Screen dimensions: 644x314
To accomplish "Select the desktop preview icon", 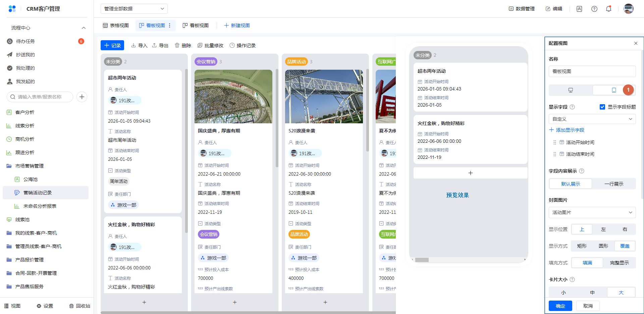I will [571, 90].
